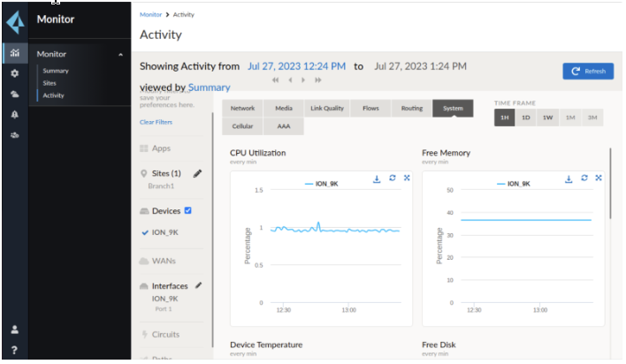Edit the Sites filter with pencil icon
The image size is (626, 364).
tap(197, 174)
